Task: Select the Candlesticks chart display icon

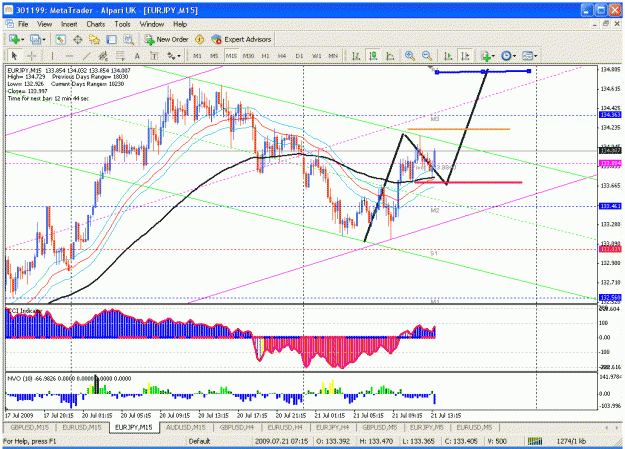Action: coord(373,56)
